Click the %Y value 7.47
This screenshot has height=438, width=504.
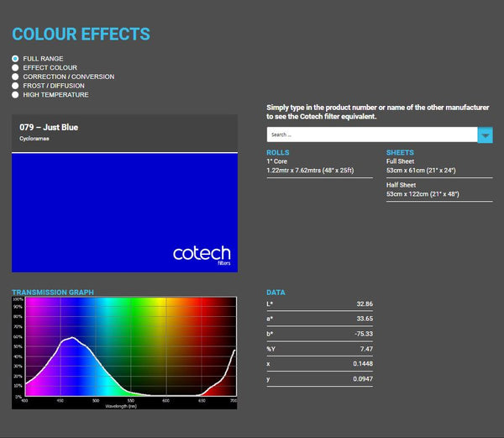(x=366, y=349)
